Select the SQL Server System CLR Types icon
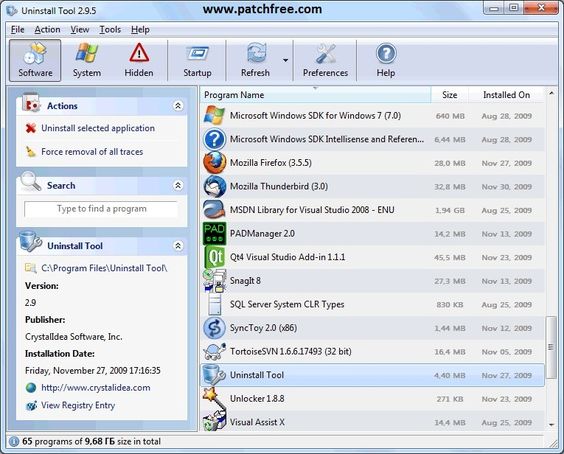 (214, 304)
